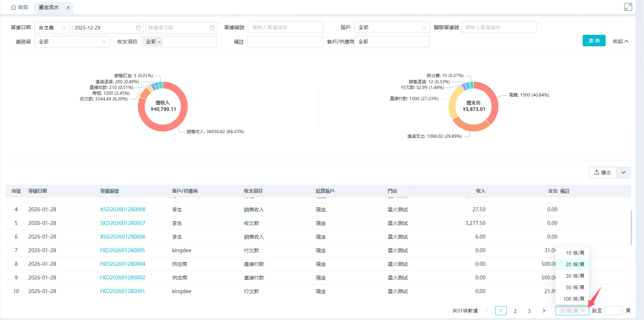644x320 pixels.
Task: Open the 首頁 home tab
Action: tap(19, 7)
